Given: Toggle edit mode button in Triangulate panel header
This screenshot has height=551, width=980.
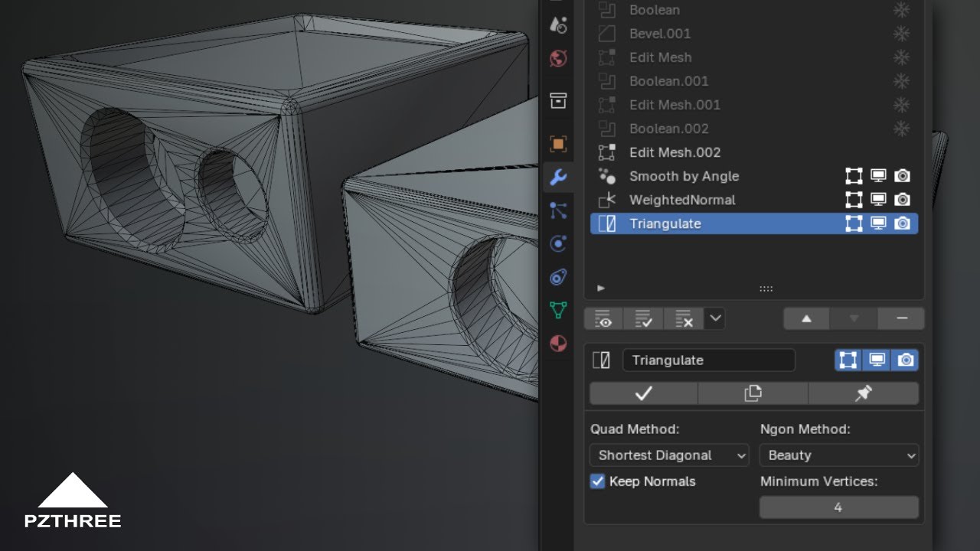Looking at the screenshot, I should point(848,360).
